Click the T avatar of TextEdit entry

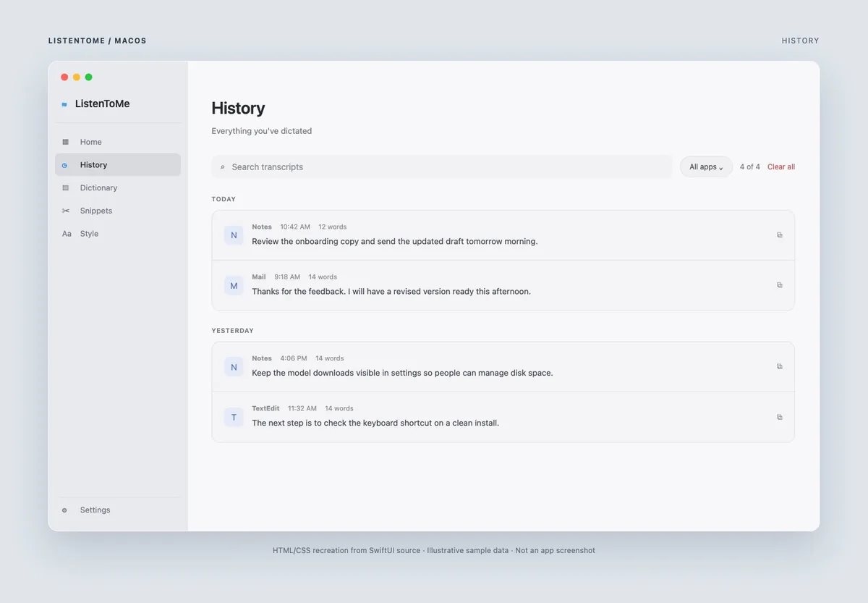click(234, 418)
